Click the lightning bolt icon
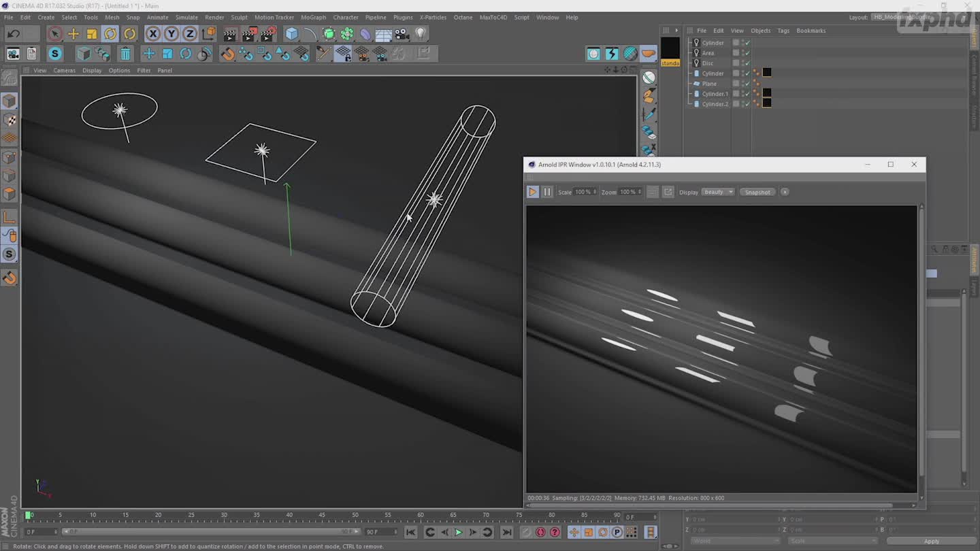 (x=612, y=54)
